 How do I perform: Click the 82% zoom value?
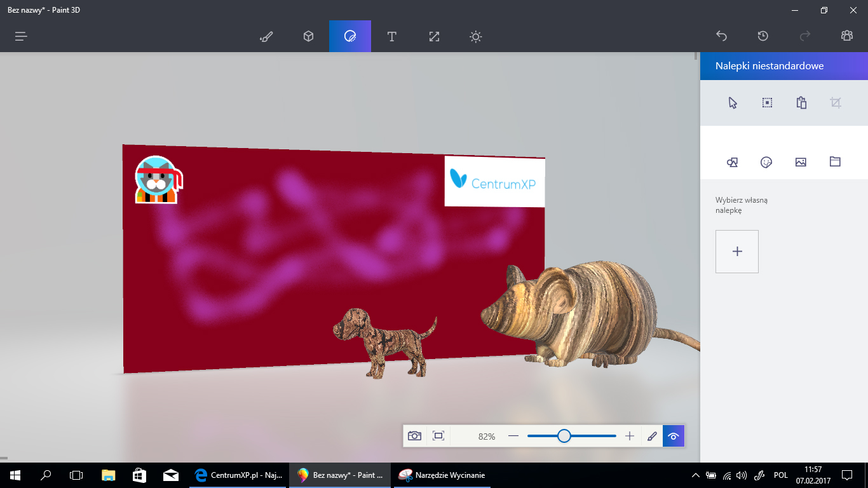pyautogui.click(x=487, y=437)
